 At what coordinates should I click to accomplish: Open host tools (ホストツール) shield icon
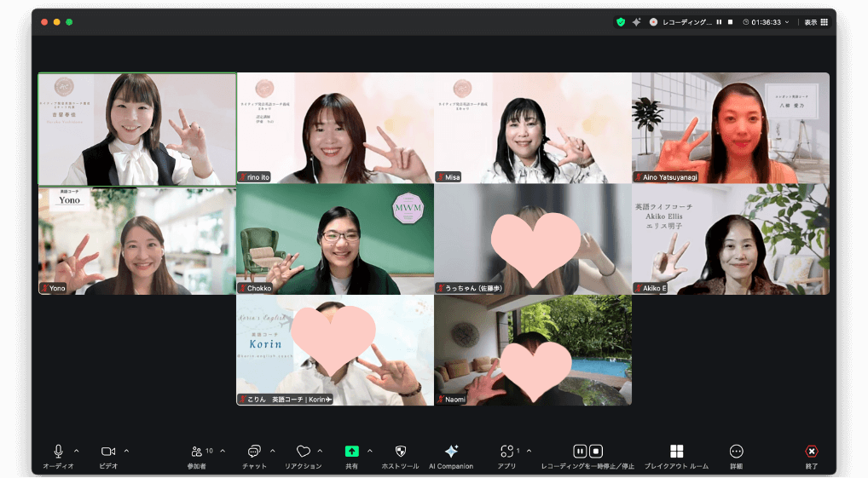click(400, 452)
